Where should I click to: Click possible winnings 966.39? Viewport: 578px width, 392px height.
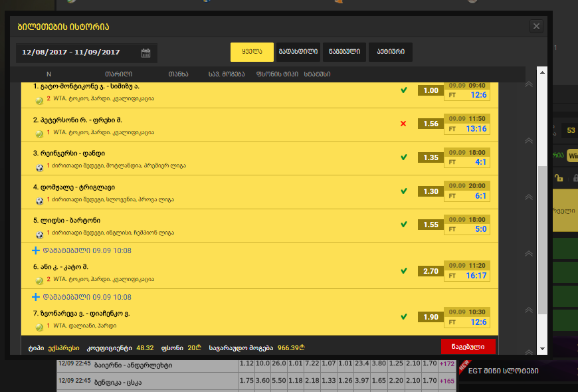pyautogui.click(x=291, y=347)
